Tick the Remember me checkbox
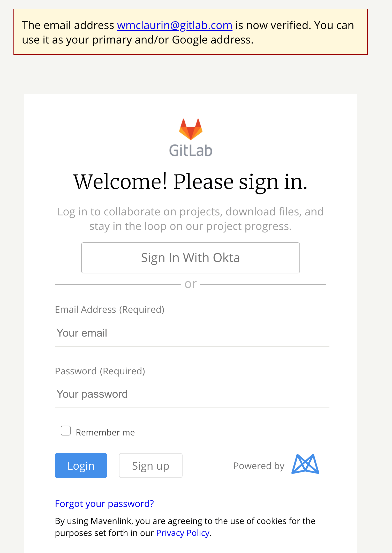The image size is (392, 553). pos(66,431)
